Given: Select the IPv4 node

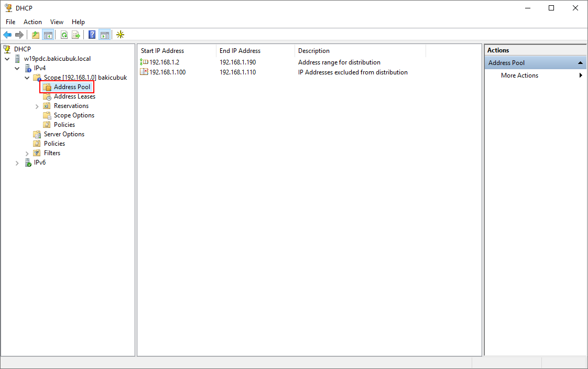Looking at the screenshot, I should 40,68.
